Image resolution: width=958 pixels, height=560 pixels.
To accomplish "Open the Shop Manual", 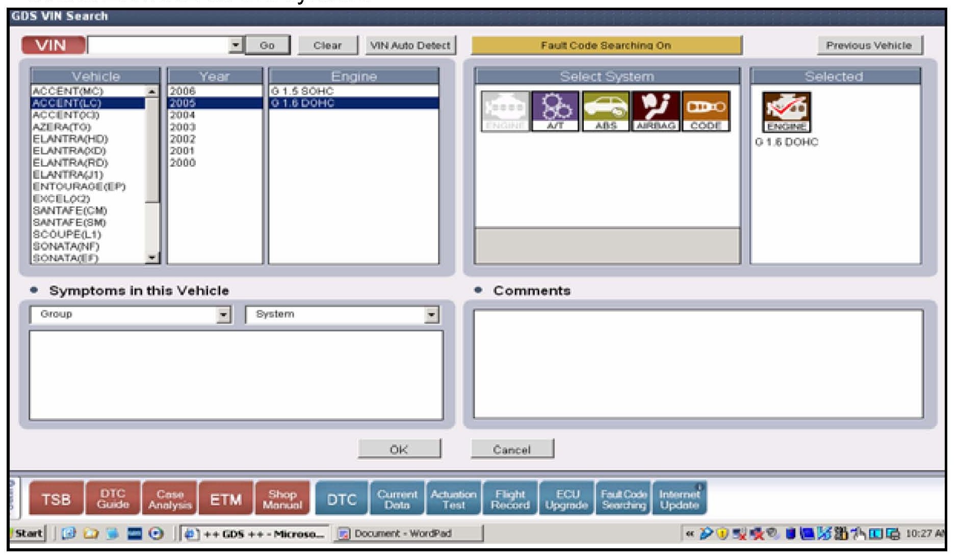I will [282, 499].
